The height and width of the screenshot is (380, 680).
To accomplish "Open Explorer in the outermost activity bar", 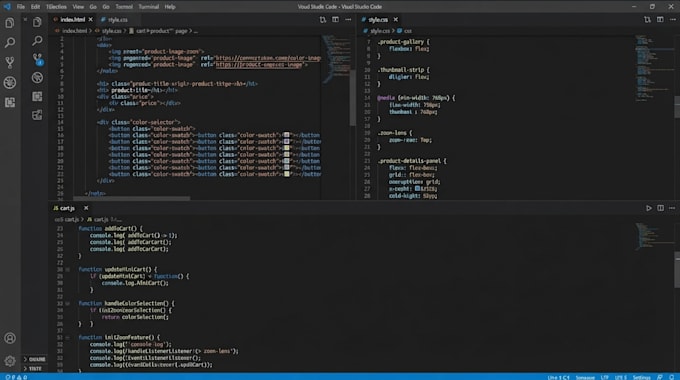I will [10, 23].
